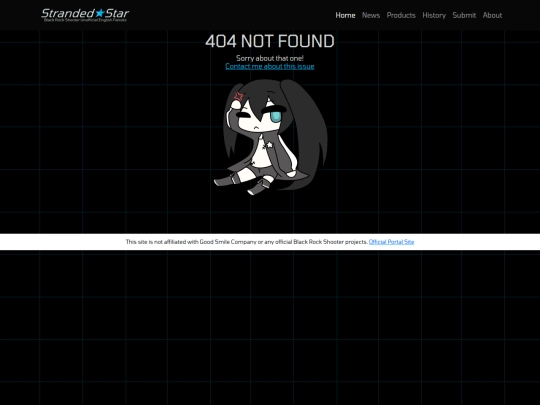540x405 pixels.
Task: Follow the Official Portal Site link
Action: [391, 242]
